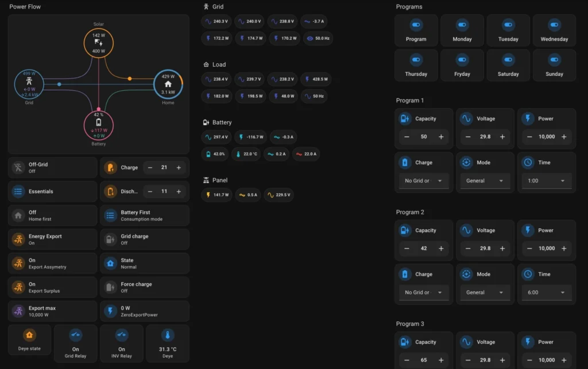The width and height of the screenshot is (588, 369).
Task: Select the Grid pylon circle icon
Action: pyautogui.click(x=29, y=84)
